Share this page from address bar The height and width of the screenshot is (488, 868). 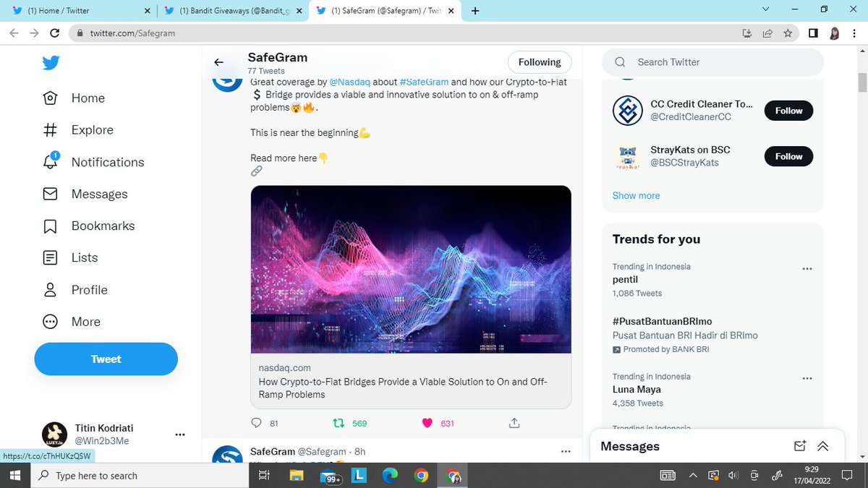pyautogui.click(x=767, y=33)
